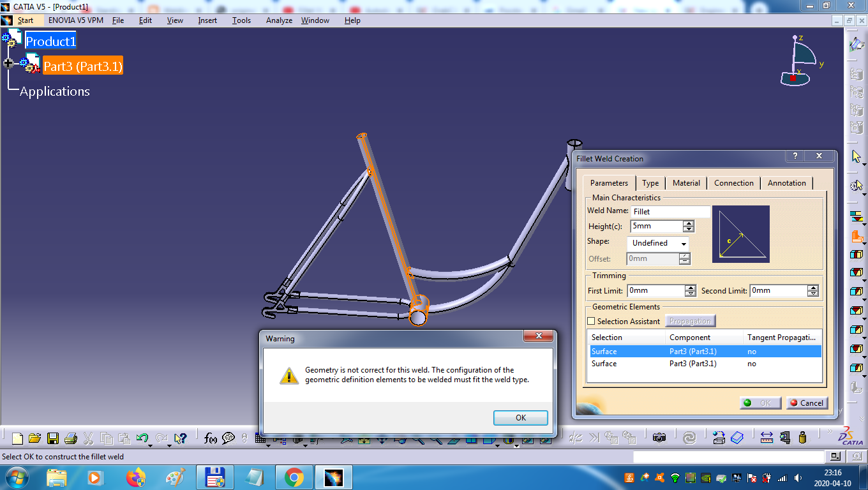Click the Cut scissors icon
868x490 pixels.
pos(89,438)
